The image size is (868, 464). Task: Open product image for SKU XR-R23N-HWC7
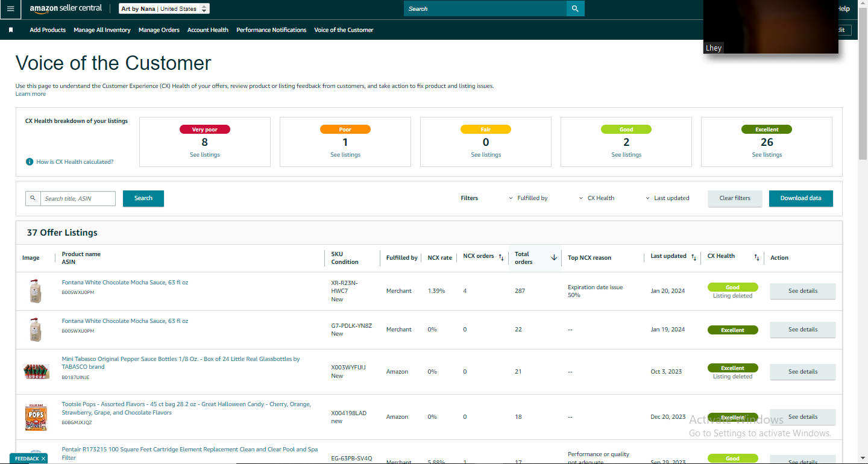pyautogui.click(x=36, y=291)
